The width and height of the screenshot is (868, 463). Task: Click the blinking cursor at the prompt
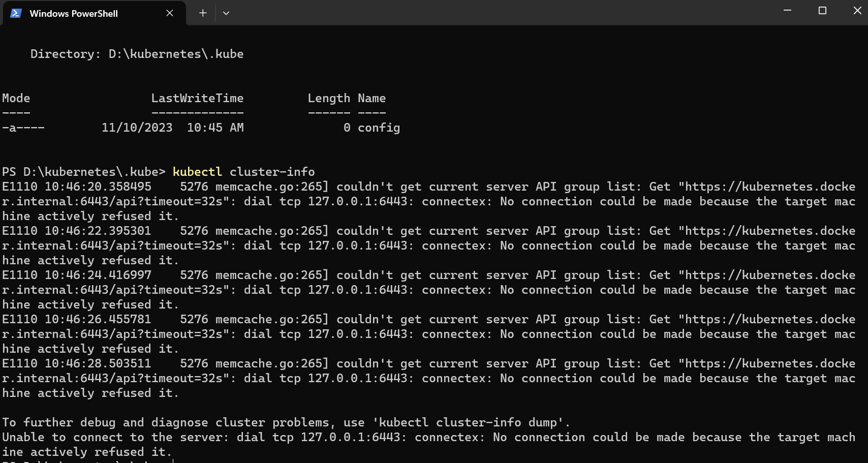tap(173, 460)
